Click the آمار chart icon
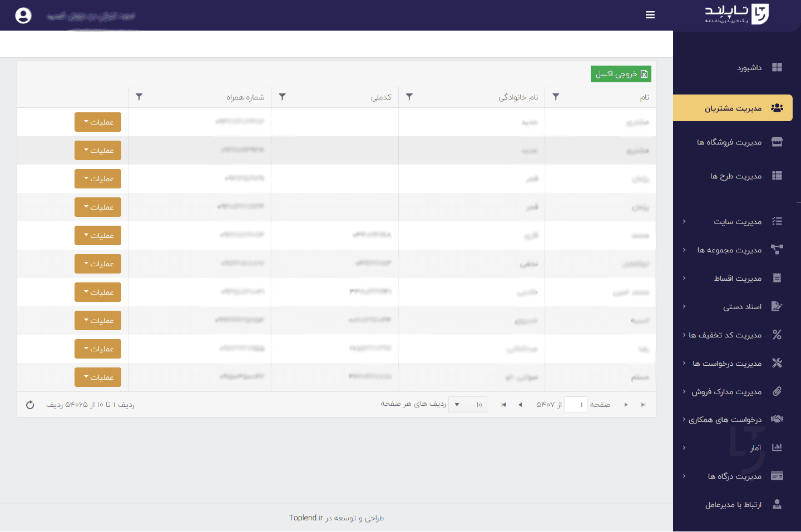Viewport: 801px width, 532px height. (777, 448)
